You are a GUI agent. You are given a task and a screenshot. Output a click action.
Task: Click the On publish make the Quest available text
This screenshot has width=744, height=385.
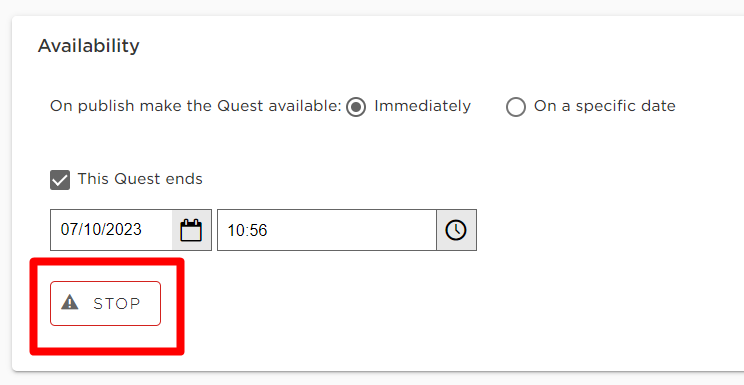point(195,106)
